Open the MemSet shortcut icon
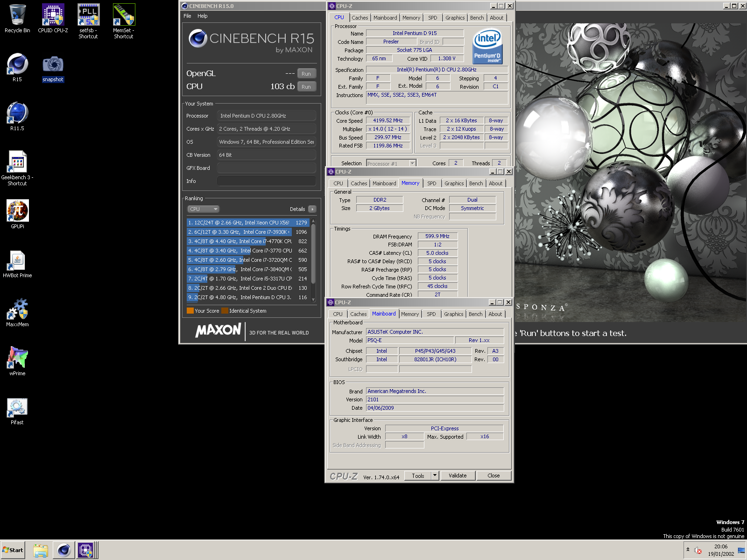 pos(124,21)
